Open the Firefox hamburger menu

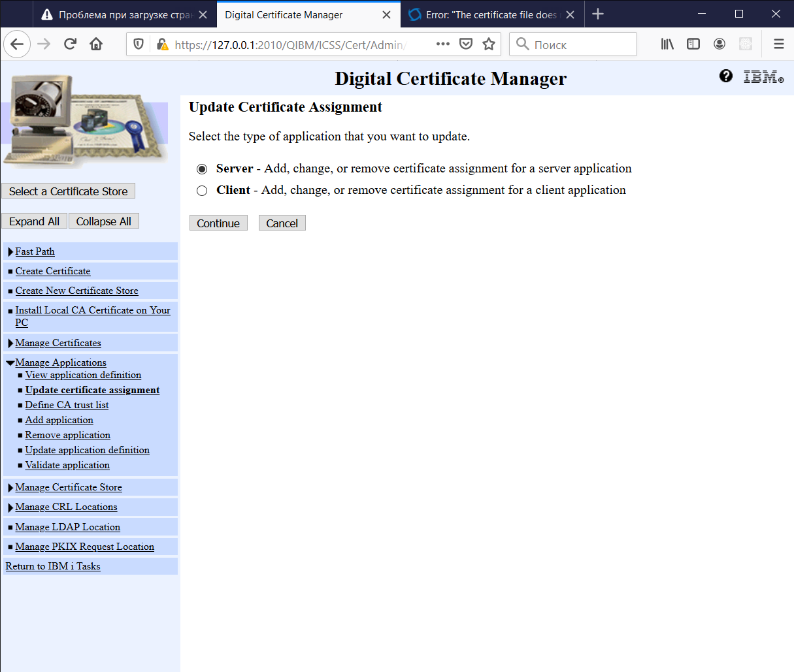pyautogui.click(x=779, y=44)
